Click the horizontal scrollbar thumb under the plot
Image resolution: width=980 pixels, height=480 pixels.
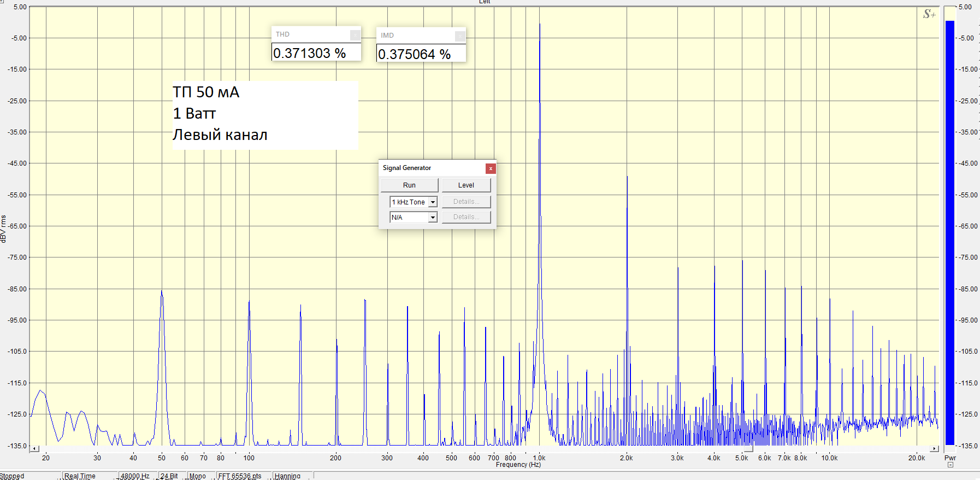(x=748, y=450)
